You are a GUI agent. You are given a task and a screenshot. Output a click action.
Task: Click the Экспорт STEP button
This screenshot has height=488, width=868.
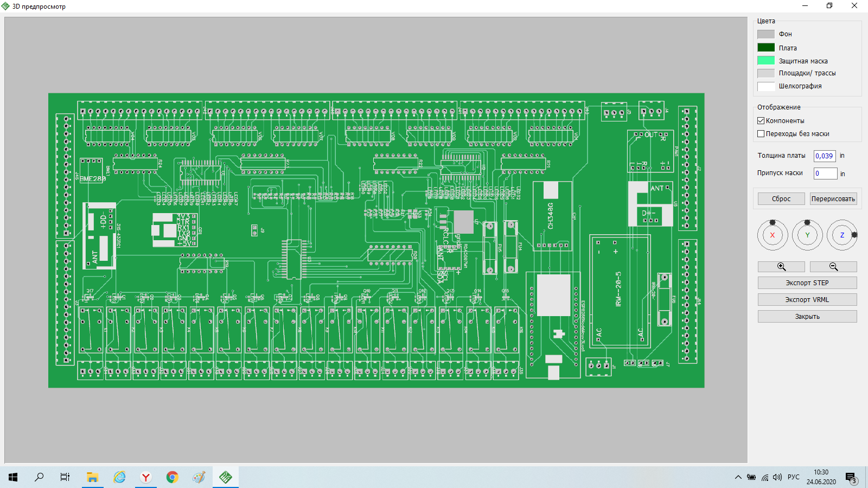click(x=807, y=283)
